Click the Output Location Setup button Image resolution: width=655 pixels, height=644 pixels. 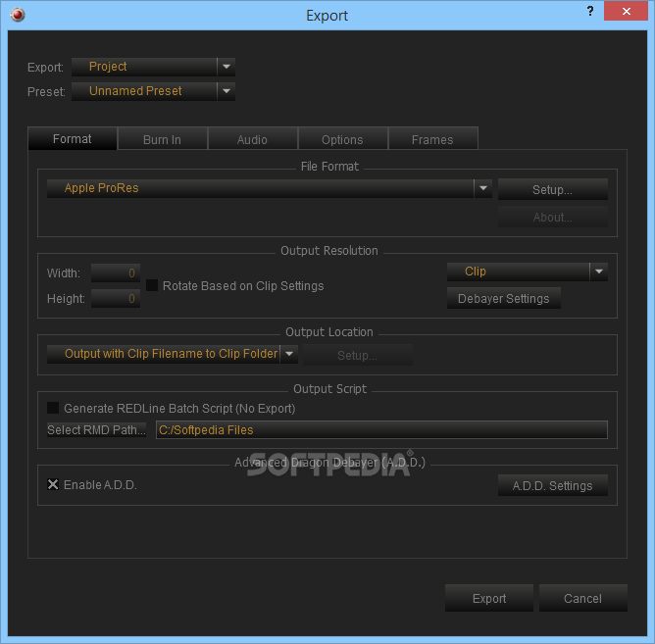tap(358, 355)
